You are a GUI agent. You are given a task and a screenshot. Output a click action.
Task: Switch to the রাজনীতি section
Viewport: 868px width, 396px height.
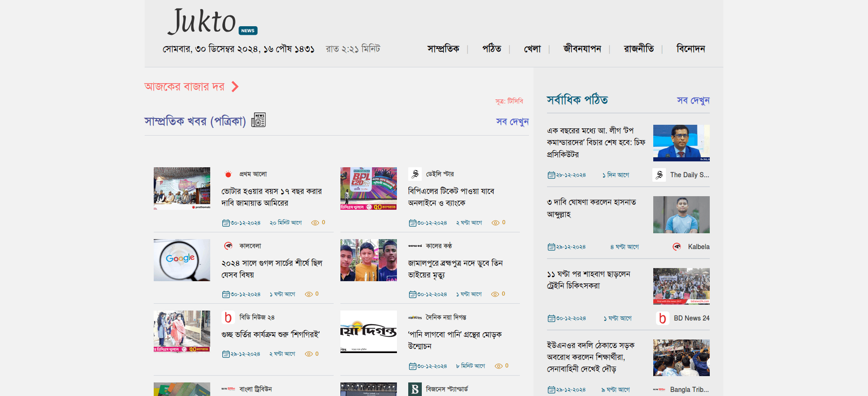point(638,49)
